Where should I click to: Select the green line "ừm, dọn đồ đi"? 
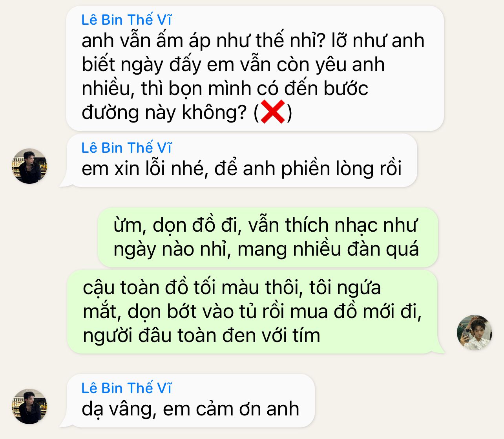click(x=177, y=225)
